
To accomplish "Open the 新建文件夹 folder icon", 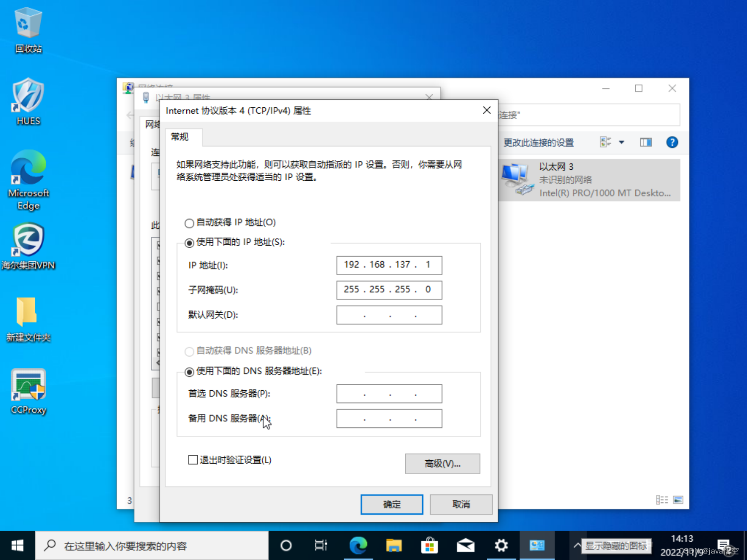I will click(x=28, y=320).
